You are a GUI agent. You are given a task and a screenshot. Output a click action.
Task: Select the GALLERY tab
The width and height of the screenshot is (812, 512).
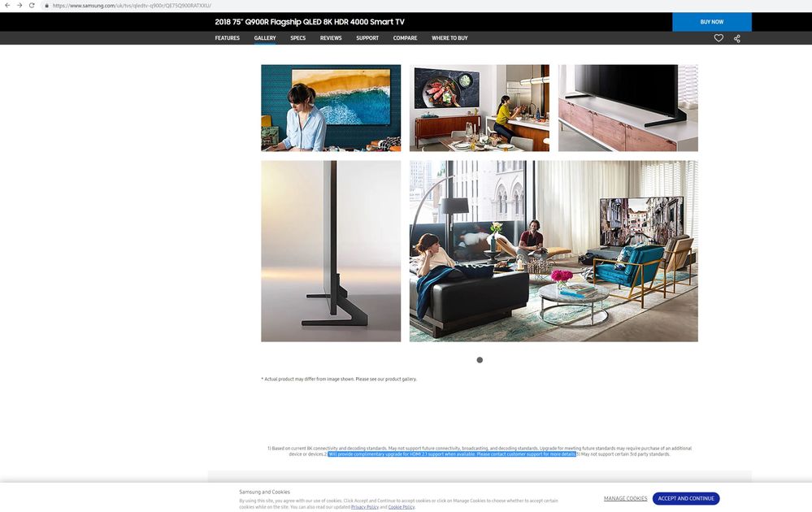(265, 38)
